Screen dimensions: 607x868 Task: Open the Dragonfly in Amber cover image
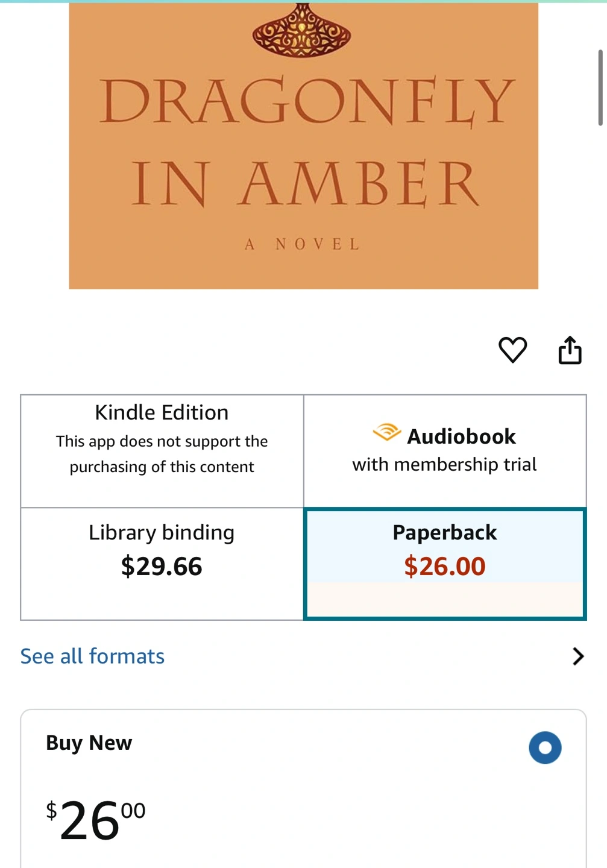(x=303, y=145)
